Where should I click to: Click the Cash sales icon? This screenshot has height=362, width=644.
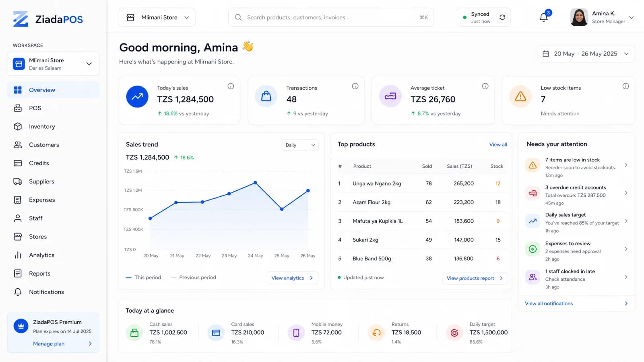(134, 333)
